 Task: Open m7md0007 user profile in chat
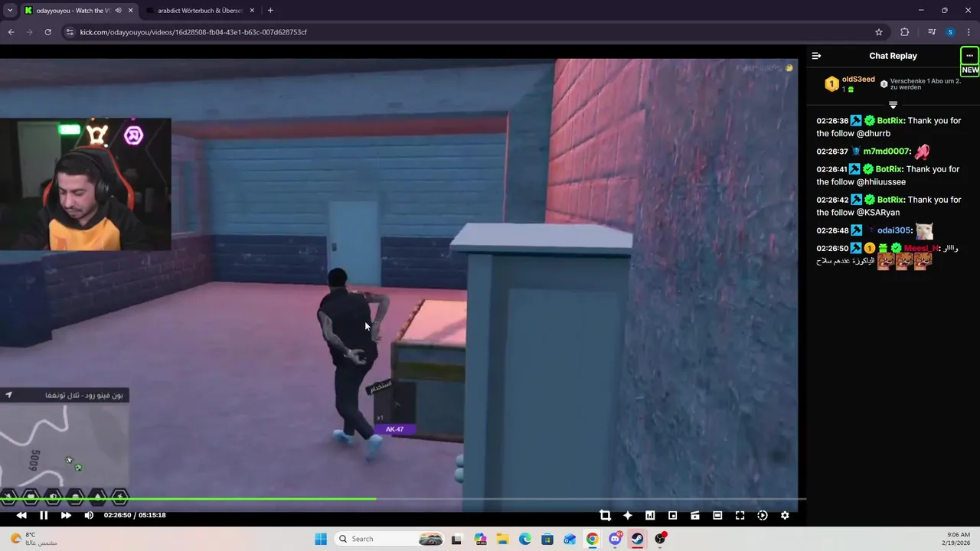coord(887,152)
